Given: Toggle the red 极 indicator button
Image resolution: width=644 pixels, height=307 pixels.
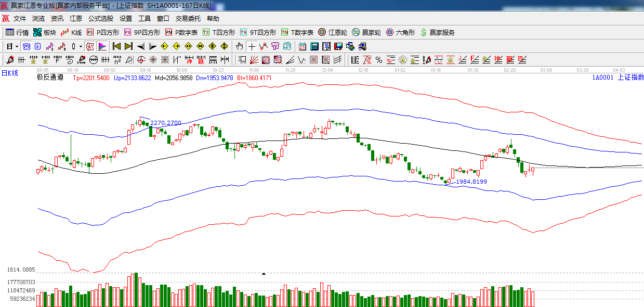Looking at the screenshot, I should [x=90, y=46].
